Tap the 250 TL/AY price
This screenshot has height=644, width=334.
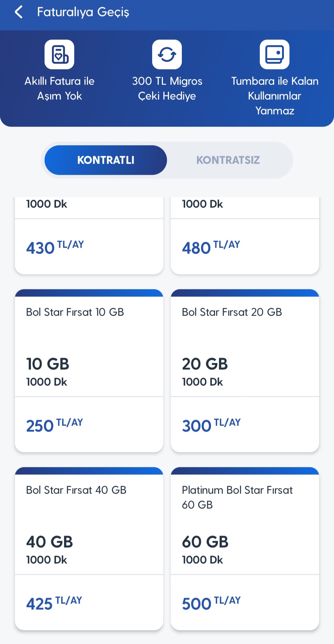pyautogui.click(x=55, y=425)
